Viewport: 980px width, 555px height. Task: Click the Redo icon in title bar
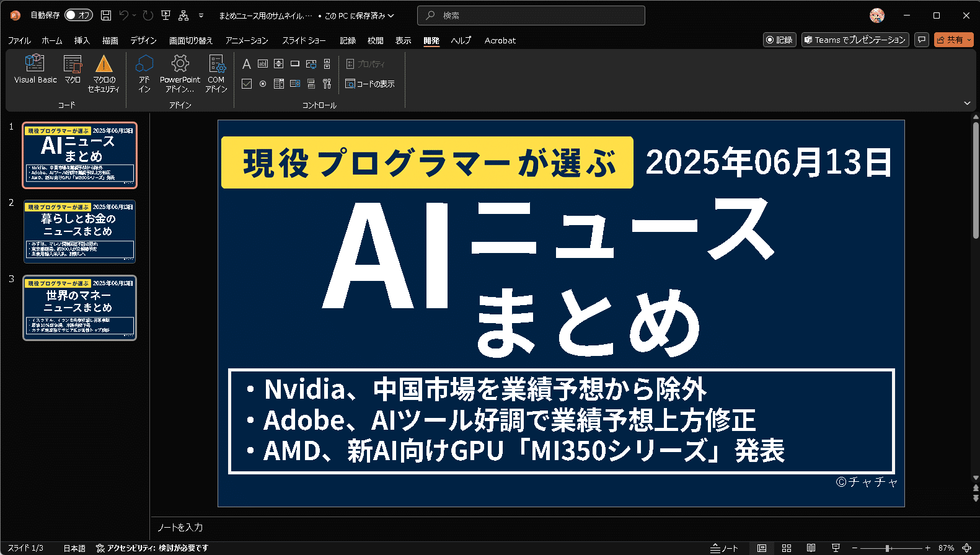pos(148,16)
